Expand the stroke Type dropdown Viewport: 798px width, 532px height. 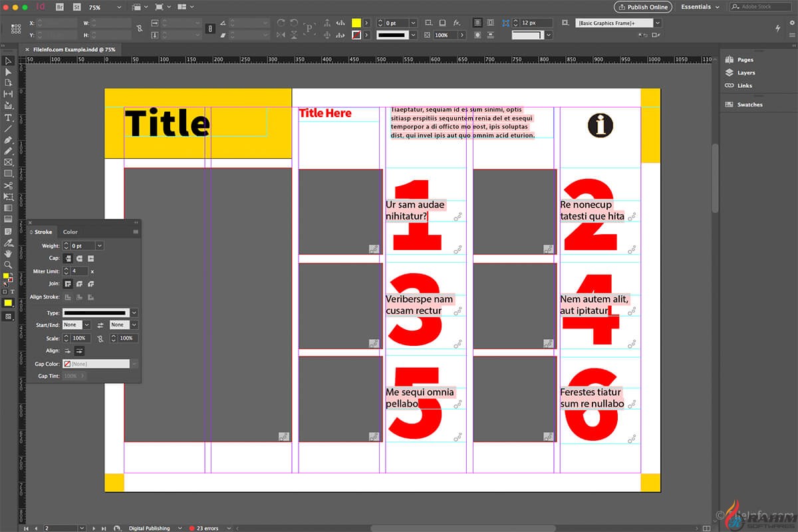click(x=134, y=313)
